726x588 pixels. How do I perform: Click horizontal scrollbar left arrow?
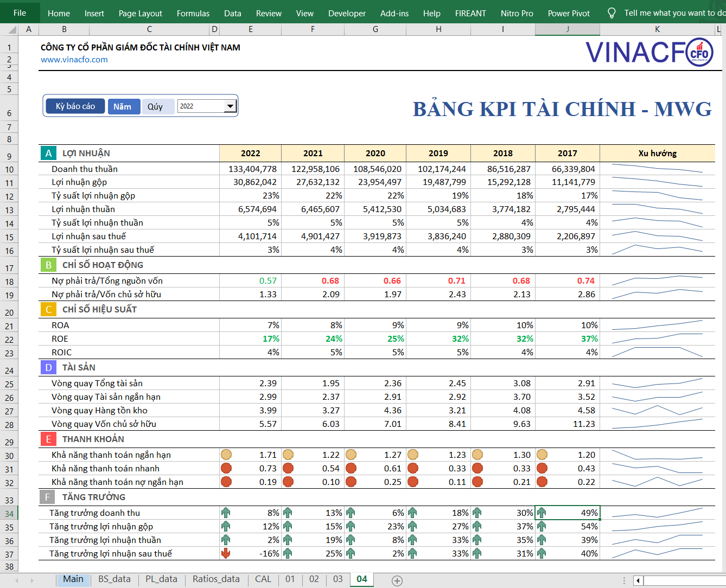[638, 580]
